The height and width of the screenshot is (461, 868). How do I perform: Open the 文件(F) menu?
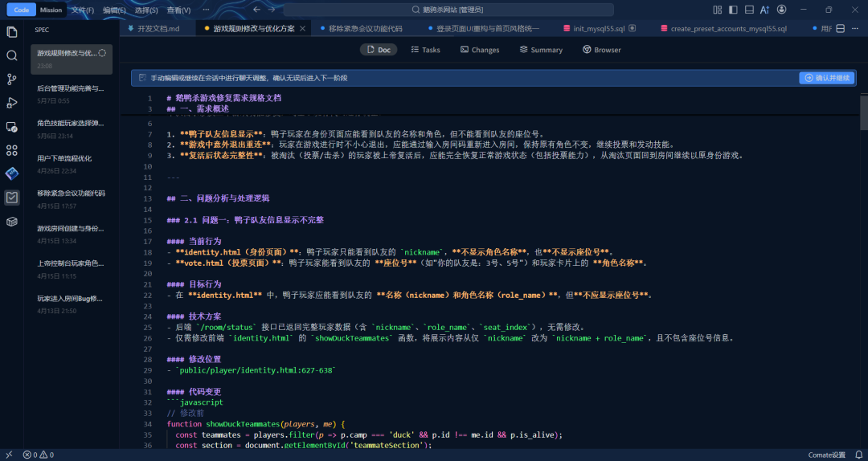point(83,10)
